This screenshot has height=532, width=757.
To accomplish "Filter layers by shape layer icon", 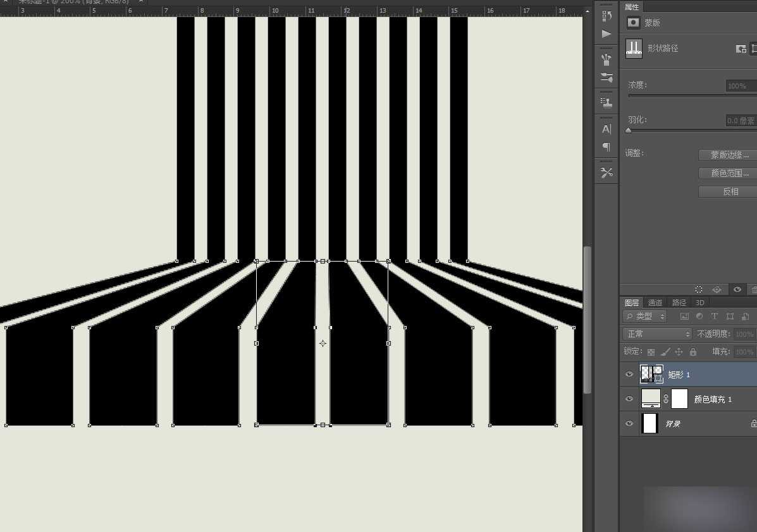I will 730,317.
